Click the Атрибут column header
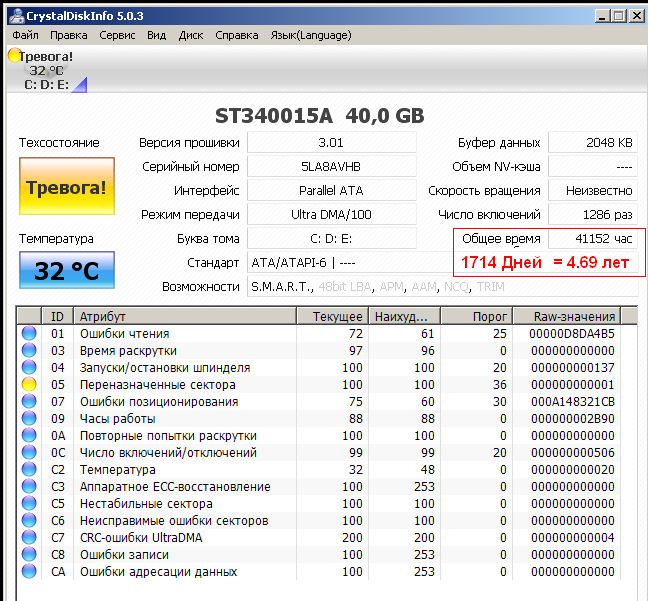This screenshot has height=601, width=648. click(185, 316)
